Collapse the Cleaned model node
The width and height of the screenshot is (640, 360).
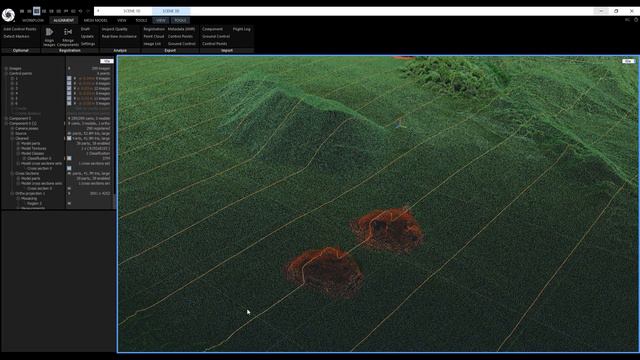coord(12,138)
